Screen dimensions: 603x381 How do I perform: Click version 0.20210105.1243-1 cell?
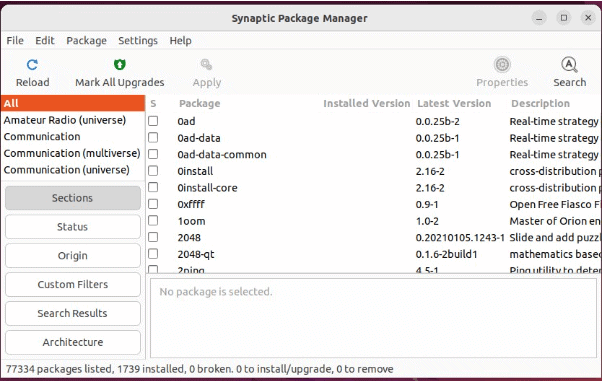[x=460, y=238]
